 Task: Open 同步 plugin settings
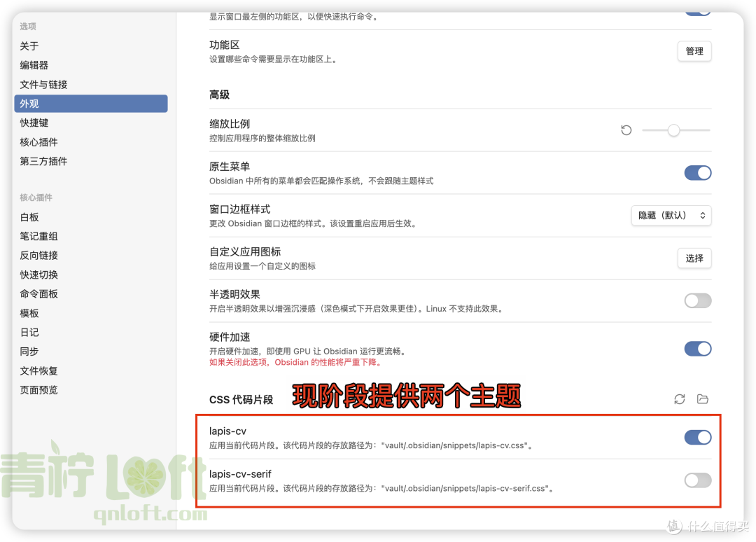91,352
